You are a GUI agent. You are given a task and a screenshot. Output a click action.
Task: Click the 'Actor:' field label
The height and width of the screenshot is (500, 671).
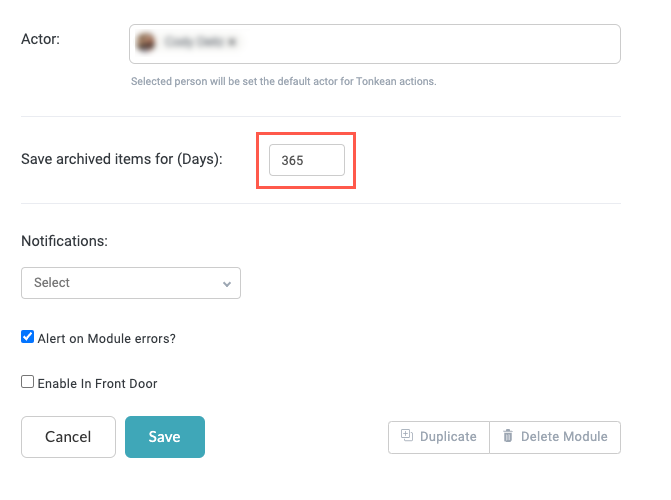(39, 38)
